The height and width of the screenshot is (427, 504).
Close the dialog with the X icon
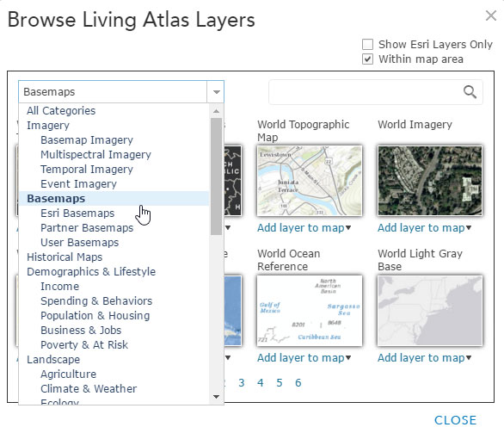click(491, 15)
